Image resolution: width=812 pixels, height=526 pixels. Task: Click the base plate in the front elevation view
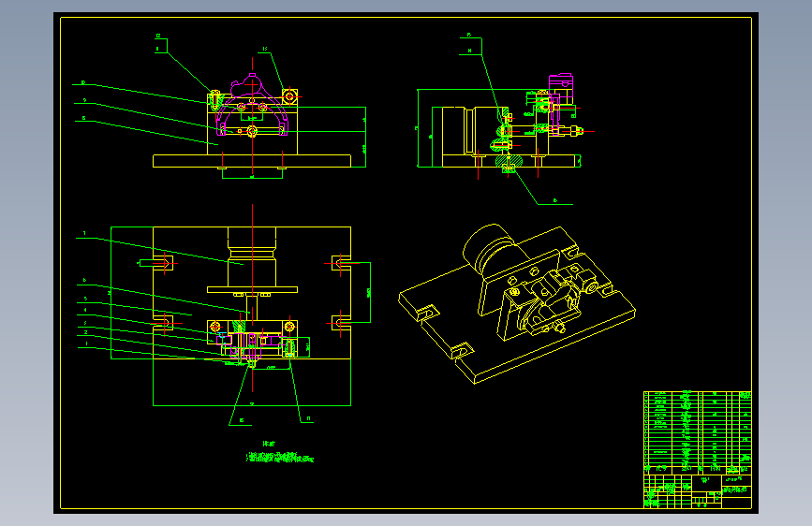[252, 161]
